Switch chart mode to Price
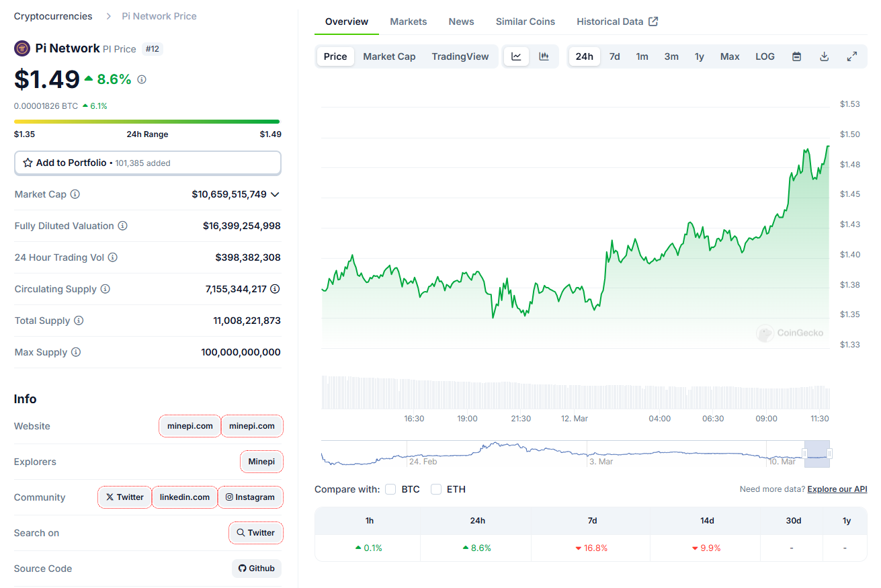 [x=335, y=56]
